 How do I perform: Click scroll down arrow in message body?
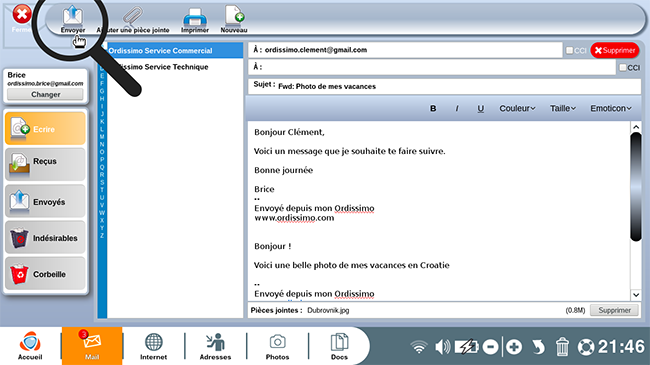[x=636, y=295]
